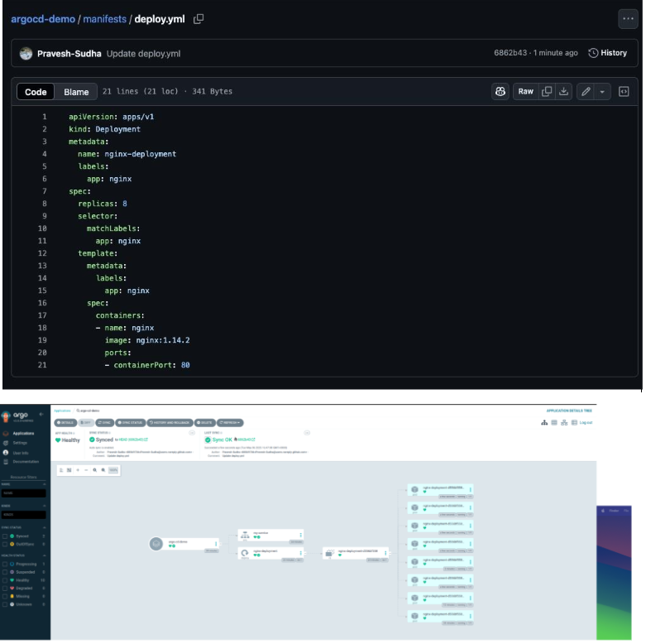
Task: Open Argo Settings in the sidebar
Action: tap(20, 443)
